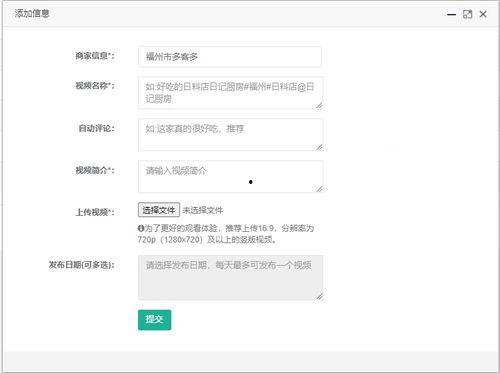Close the 添加信息 dialog
Image resolution: width=500 pixels, height=373 pixels.
(483, 14)
